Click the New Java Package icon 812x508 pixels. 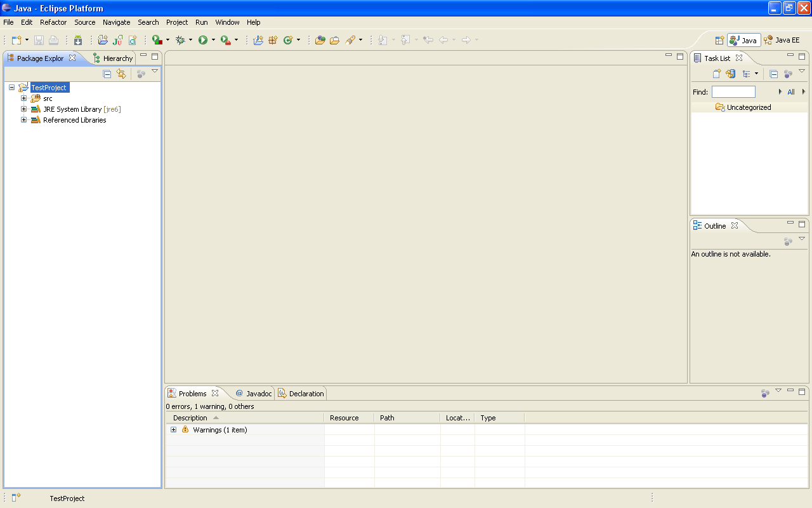pos(273,40)
